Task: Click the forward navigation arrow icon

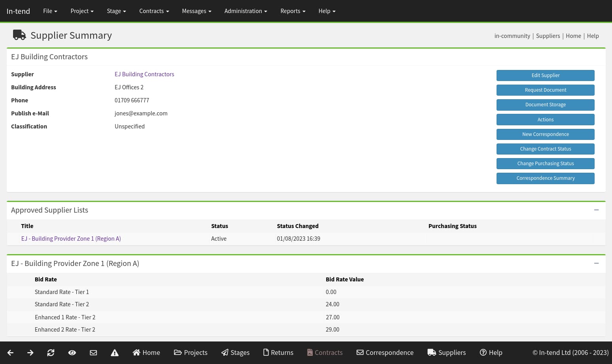Action: tap(30, 352)
